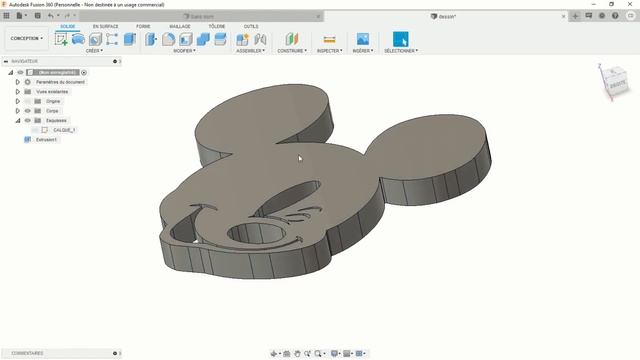Open the data panel grid icon
Viewport: 640px width, 360px height.
(7, 16)
